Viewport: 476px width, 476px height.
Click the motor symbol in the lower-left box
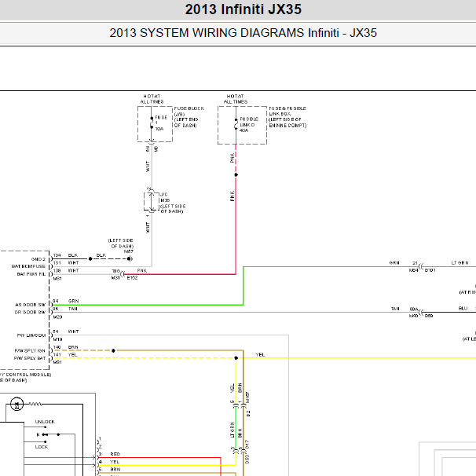(x=16, y=404)
